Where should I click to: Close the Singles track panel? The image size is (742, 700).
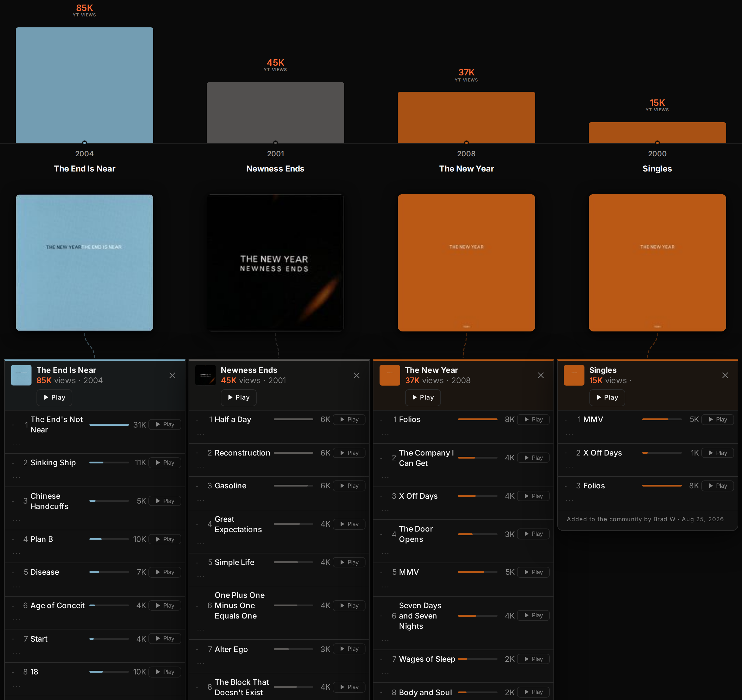pos(725,375)
